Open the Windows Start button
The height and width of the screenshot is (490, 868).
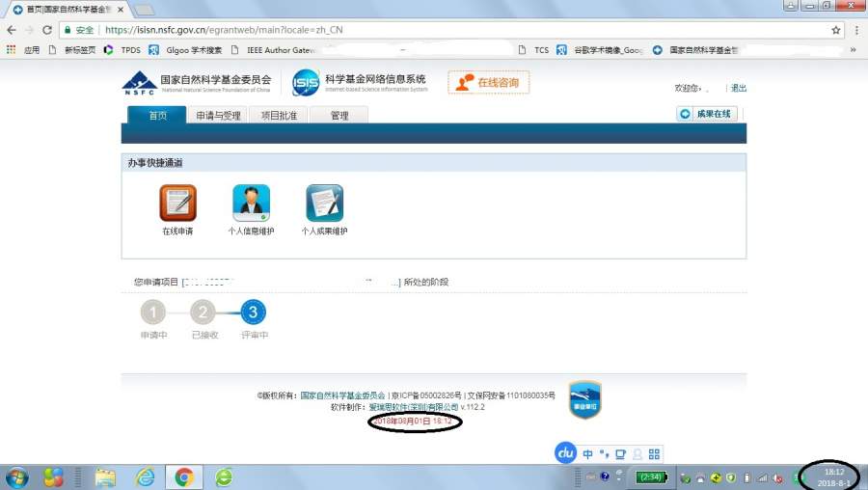pos(17,477)
